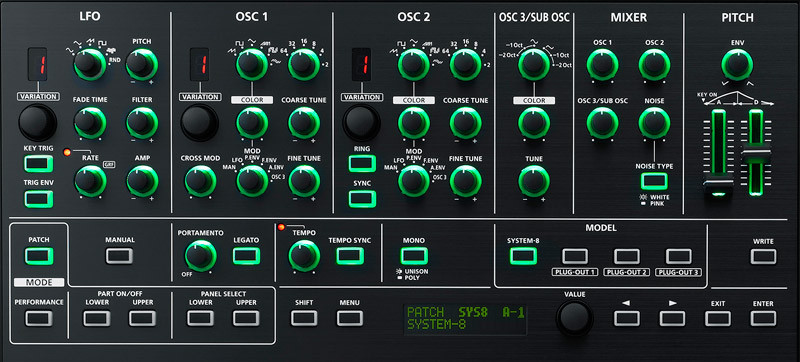
Task: Select PANEL SELECT UPPER button
Action: [x=246, y=318]
